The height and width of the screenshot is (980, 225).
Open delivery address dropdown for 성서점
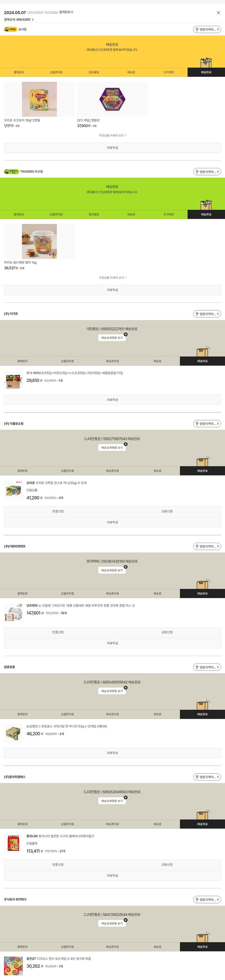pos(207,29)
